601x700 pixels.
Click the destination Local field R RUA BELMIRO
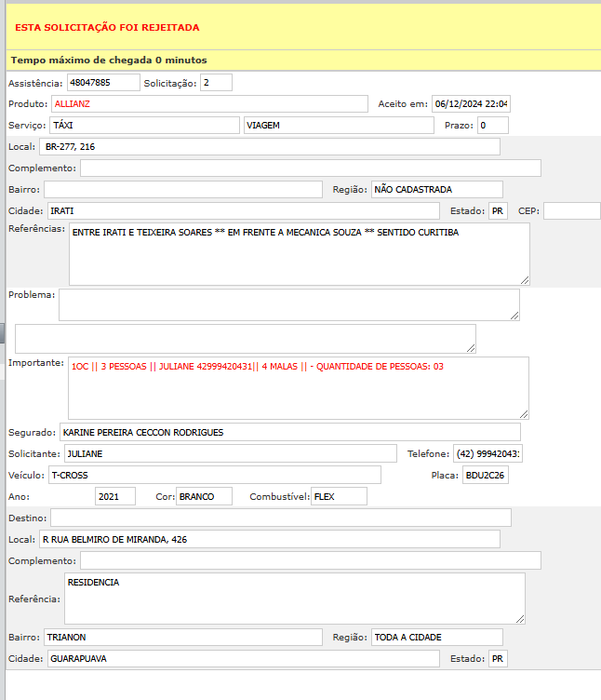pyautogui.click(x=269, y=539)
